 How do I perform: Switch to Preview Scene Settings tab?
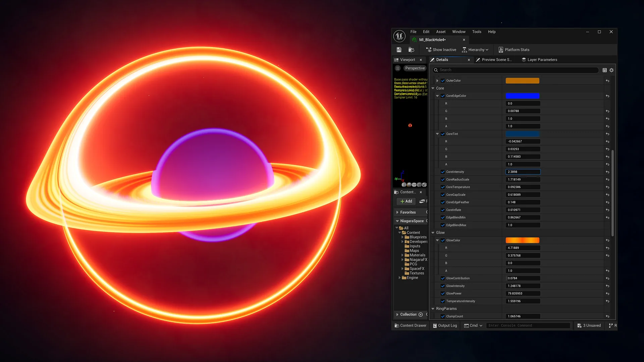pyautogui.click(x=494, y=60)
